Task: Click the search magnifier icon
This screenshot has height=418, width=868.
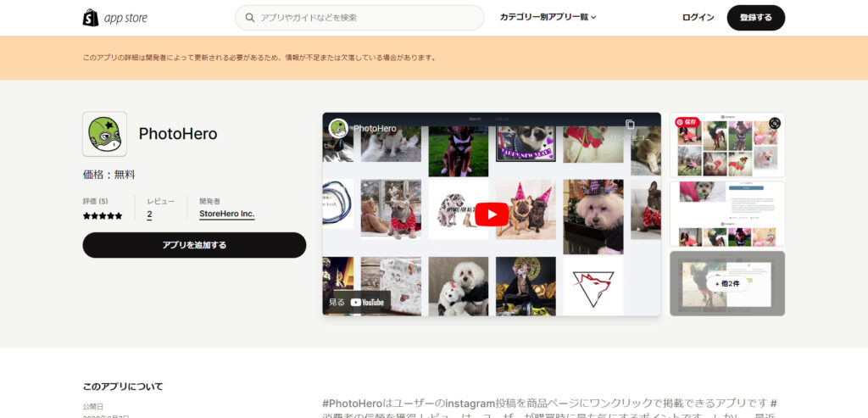Action: pyautogui.click(x=250, y=18)
